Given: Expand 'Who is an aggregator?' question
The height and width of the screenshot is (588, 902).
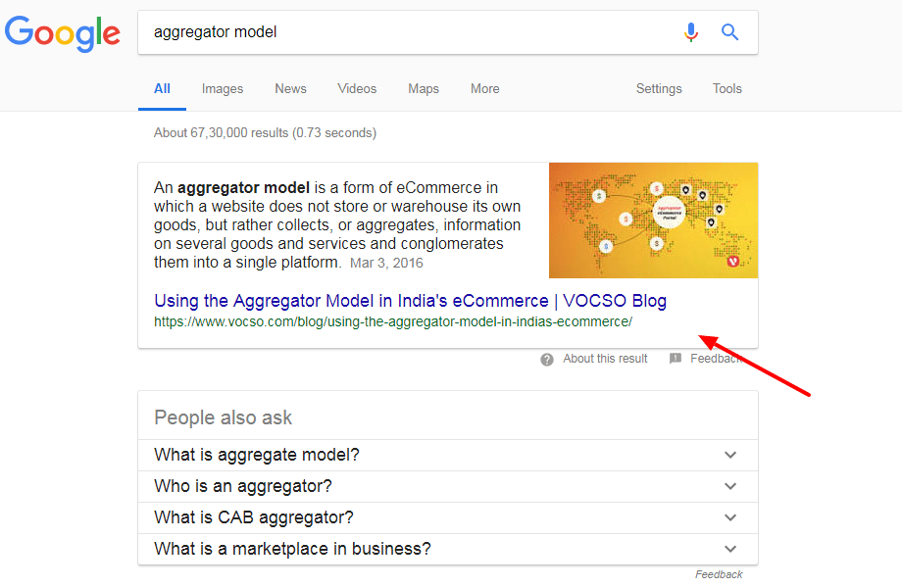Looking at the screenshot, I should (x=447, y=486).
